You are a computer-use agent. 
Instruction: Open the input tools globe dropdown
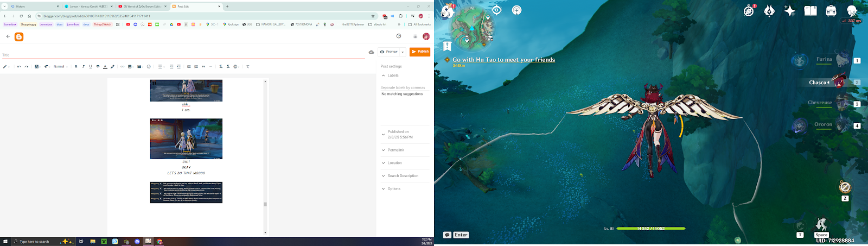tap(236, 67)
